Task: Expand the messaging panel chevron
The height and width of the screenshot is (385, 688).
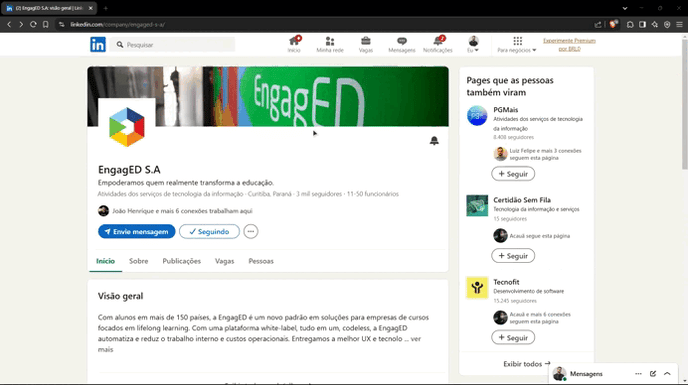Action: (667, 374)
